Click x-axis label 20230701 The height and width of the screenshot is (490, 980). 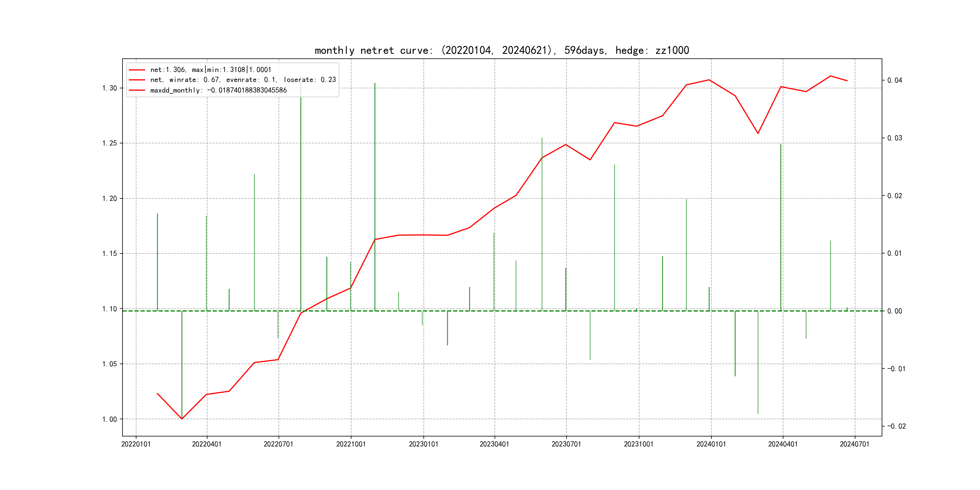[566, 444]
